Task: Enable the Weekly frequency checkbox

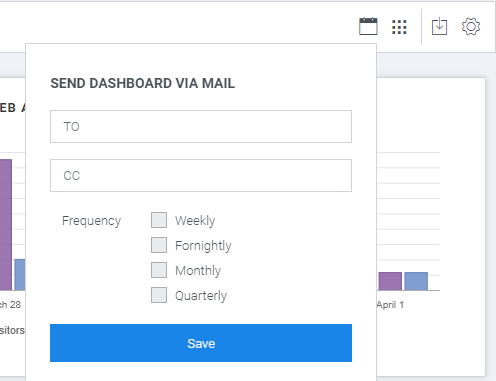Action: [x=159, y=220]
